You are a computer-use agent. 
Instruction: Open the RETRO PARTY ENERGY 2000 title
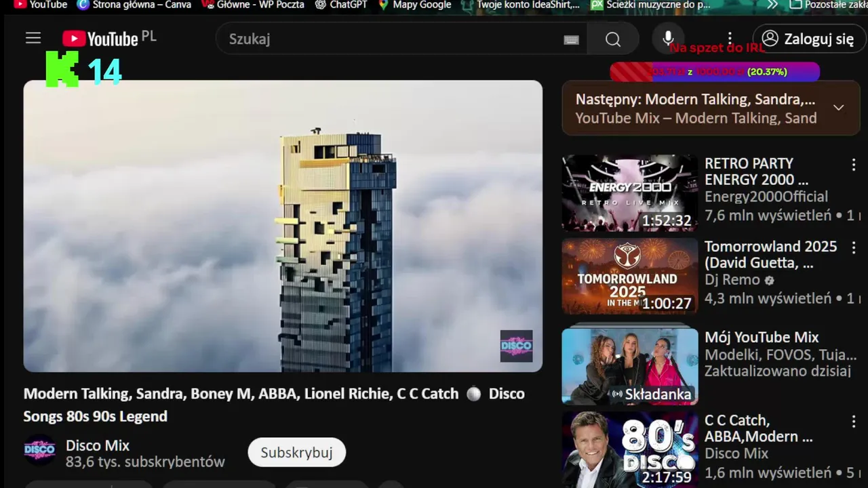point(757,171)
